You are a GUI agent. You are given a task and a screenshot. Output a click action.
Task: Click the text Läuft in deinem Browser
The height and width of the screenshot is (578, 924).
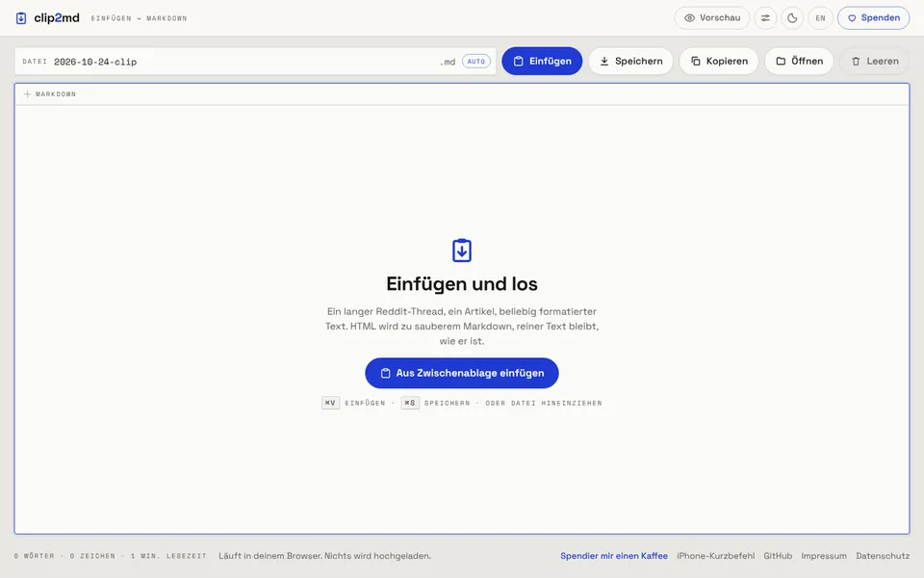click(271, 556)
